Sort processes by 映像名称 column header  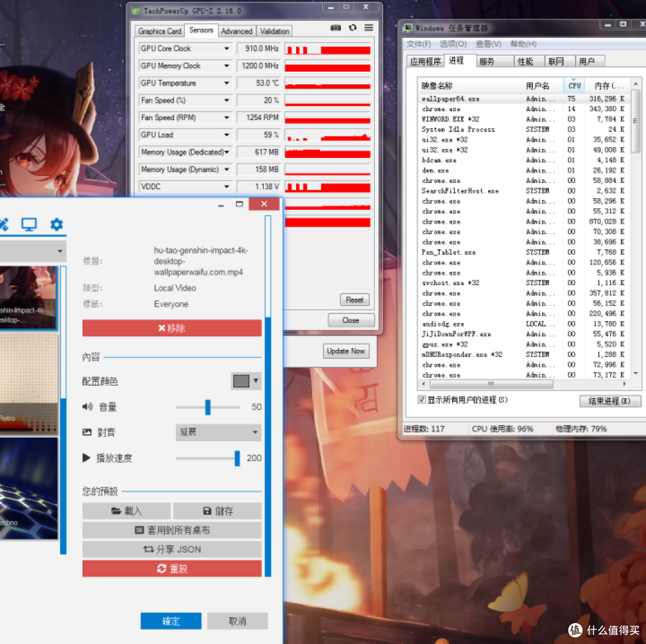(x=470, y=86)
